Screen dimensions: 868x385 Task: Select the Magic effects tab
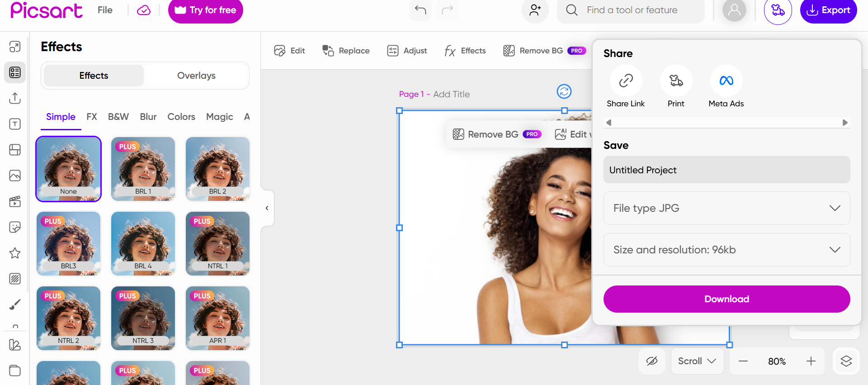[220, 117]
